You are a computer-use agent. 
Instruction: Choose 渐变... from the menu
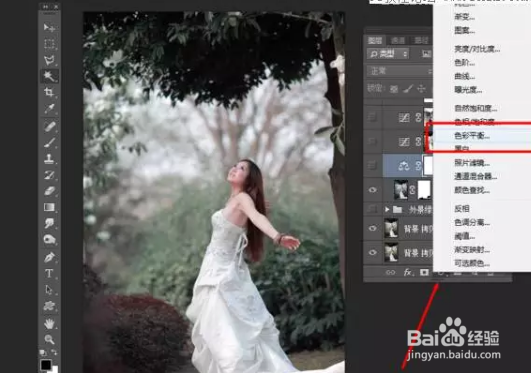click(x=464, y=17)
